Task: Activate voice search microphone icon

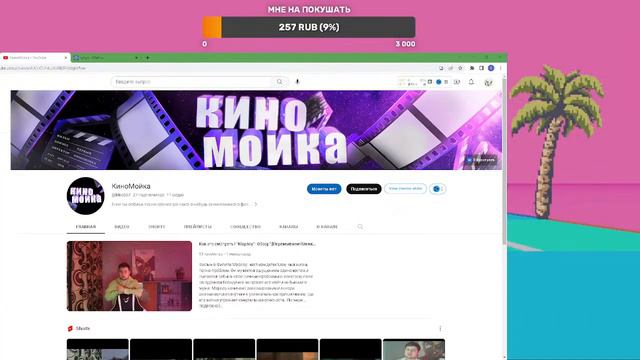Action: 298,82
